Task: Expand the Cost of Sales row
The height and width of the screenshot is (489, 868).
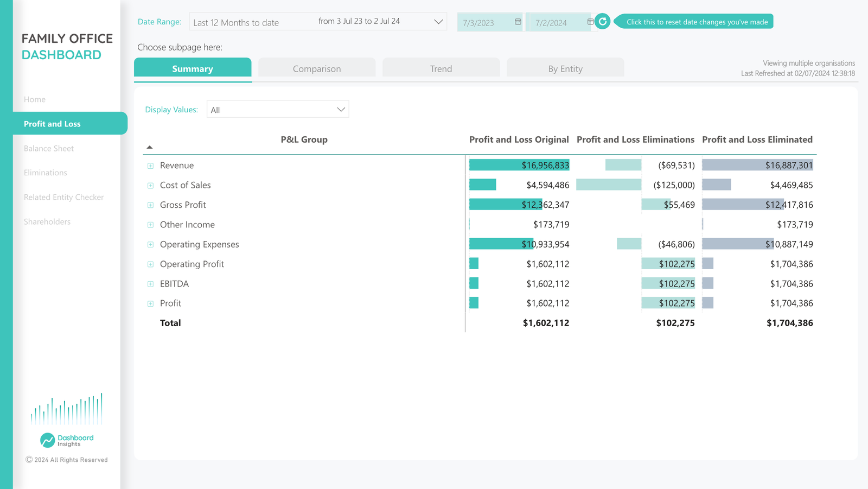Action: [x=151, y=186]
